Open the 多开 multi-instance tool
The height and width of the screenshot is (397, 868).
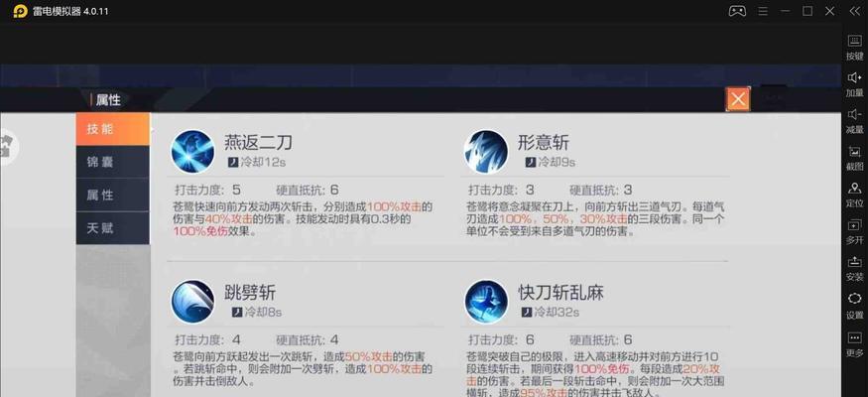click(x=855, y=231)
